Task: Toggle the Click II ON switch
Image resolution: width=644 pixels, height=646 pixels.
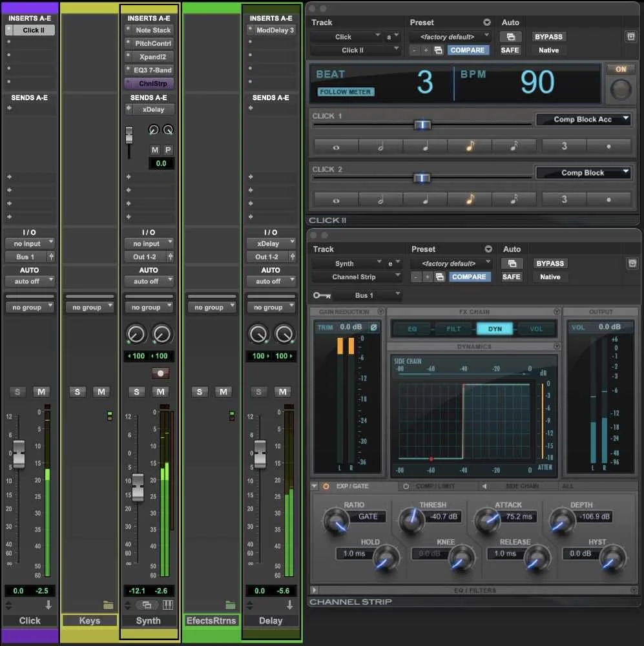Action: tap(621, 69)
